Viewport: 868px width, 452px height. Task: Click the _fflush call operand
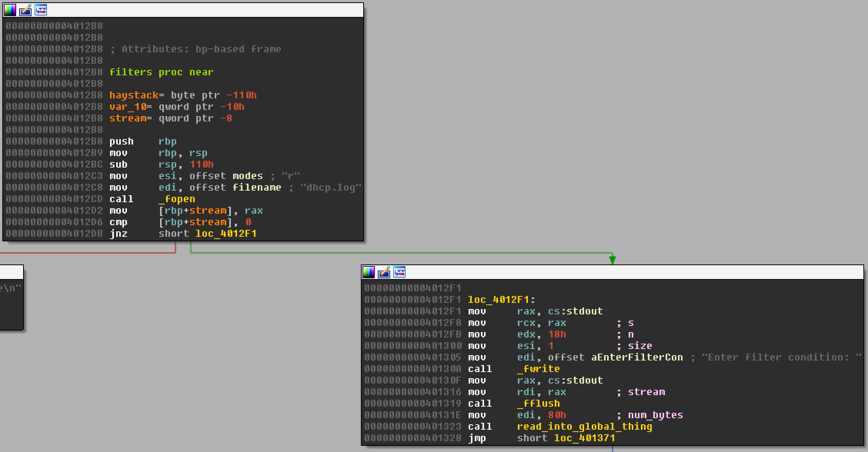click(x=538, y=404)
